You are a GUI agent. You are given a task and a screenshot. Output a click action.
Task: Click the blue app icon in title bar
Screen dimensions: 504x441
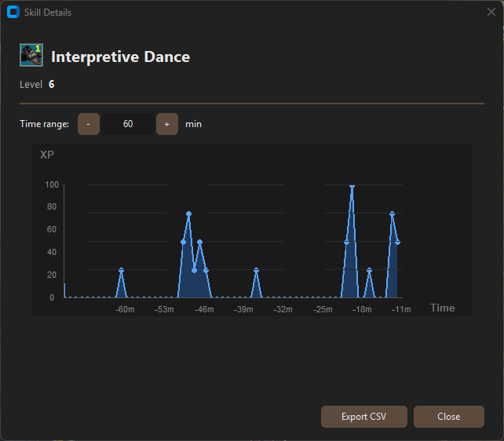pyautogui.click(x=13, y=13)
